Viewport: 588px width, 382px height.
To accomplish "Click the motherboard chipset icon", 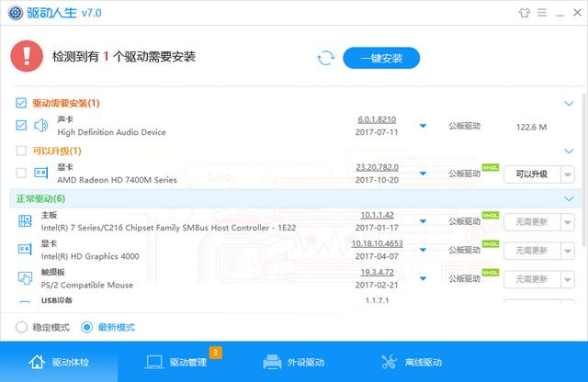I will pos(25,220).
